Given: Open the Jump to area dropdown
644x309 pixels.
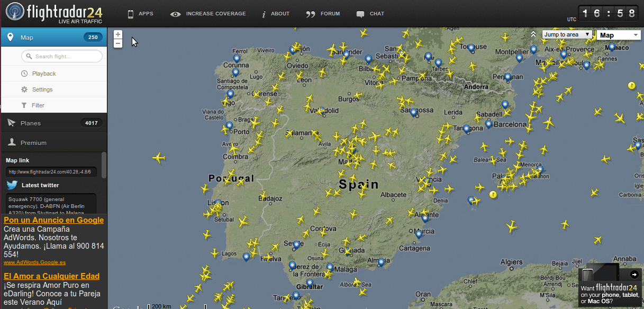Looking at the screenshot, I should [567, 35].
